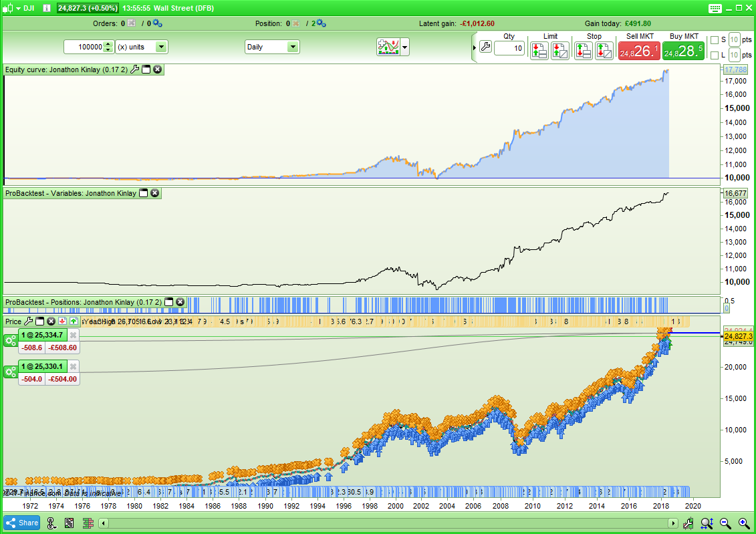Click the chart scrollbar left arrow
The width and height of the screenshot is (756, 534).
point(103,523)
